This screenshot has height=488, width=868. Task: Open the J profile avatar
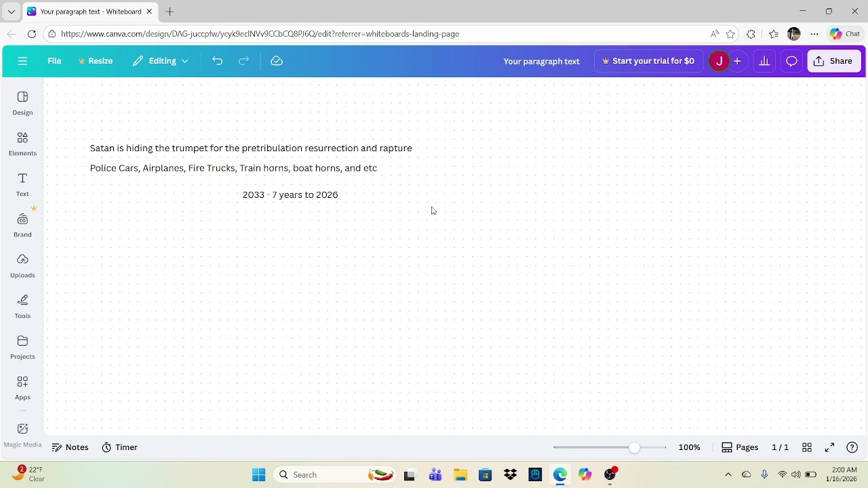719,61
